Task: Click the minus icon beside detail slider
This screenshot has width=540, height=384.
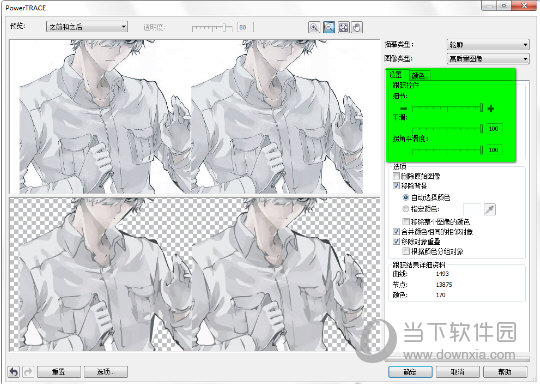Action: pos(403,109)
